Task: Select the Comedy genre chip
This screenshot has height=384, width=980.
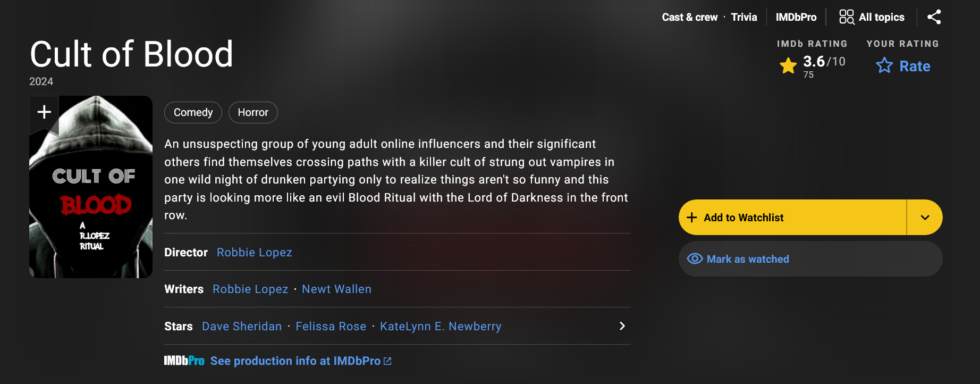Action: [193, 112]
